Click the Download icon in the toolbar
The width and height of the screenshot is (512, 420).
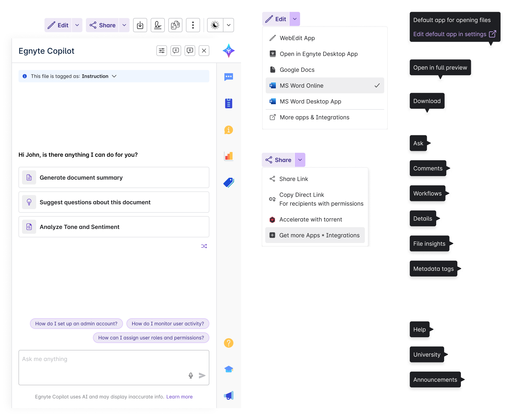[x=140, y=25]
